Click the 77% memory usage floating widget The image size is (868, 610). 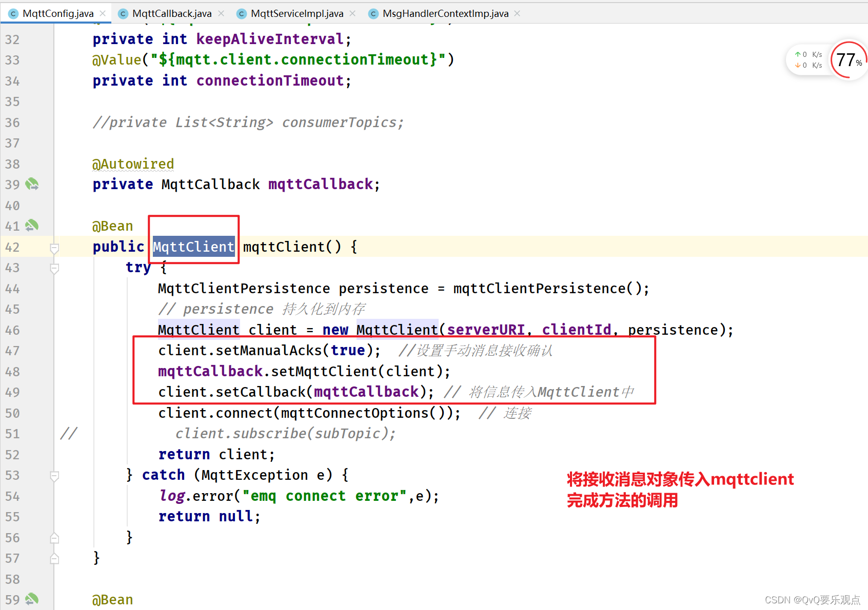849,60
